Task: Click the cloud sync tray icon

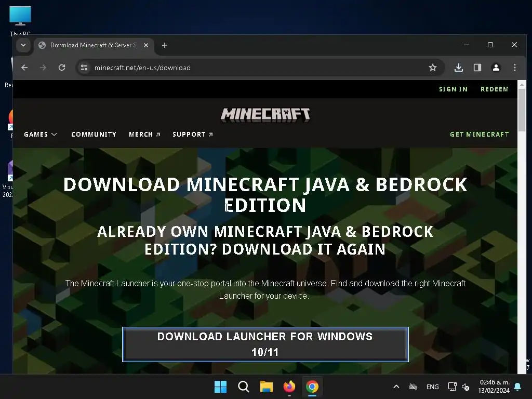Action: (x=413, y=387)
